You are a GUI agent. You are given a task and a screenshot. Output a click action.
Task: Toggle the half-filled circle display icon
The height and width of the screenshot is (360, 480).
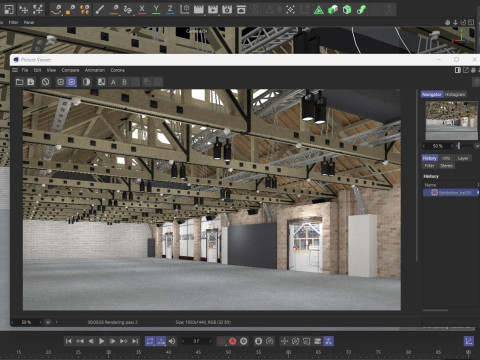point(86,82)
